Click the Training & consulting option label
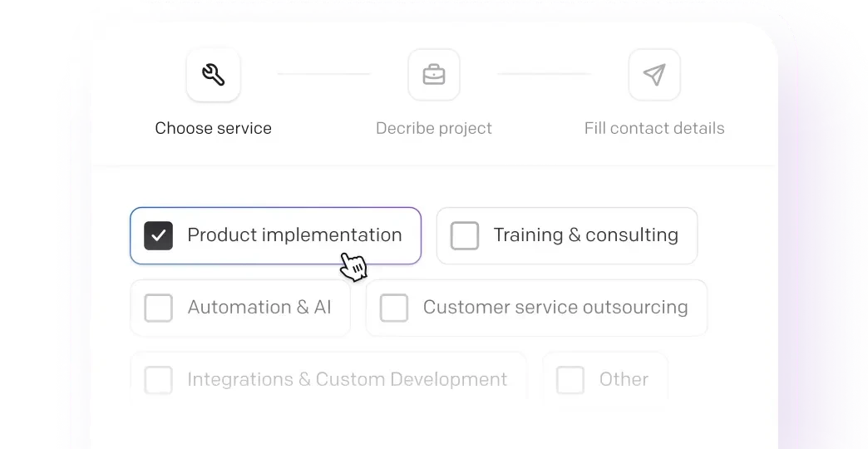This screenshot has width=868, height=449. pyautogui.click(x=585, y=235)
